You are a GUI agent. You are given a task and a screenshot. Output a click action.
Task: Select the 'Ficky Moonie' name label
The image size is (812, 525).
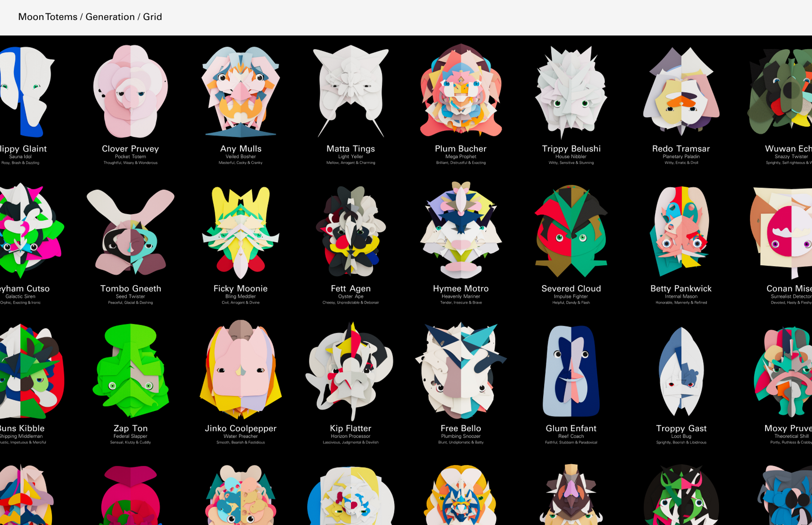point(240,288)
